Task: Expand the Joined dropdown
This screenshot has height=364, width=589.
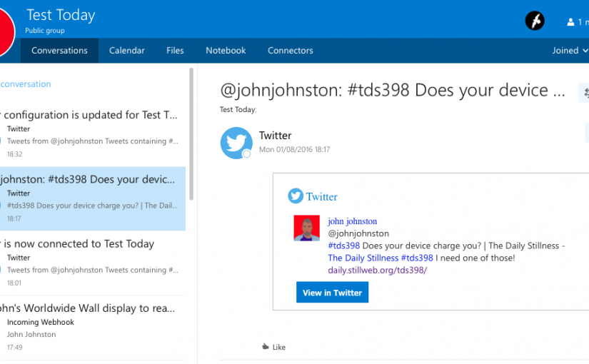Action: coord(570,51)
